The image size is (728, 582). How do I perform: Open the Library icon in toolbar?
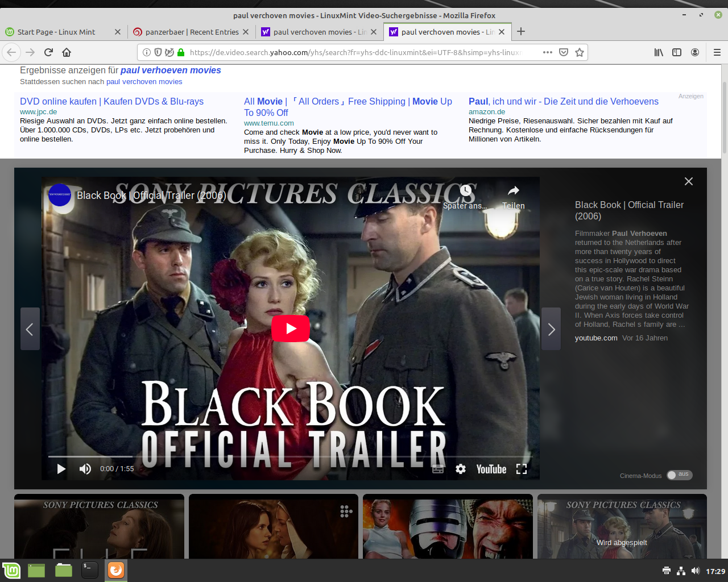click(659, 52)
